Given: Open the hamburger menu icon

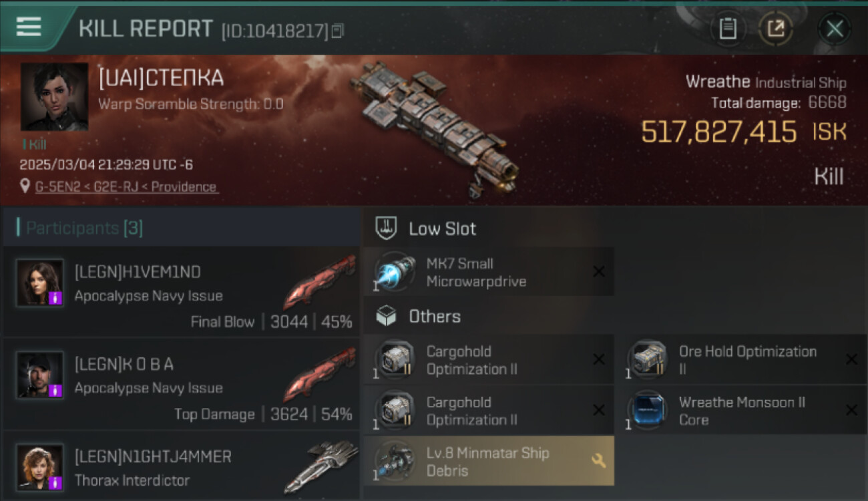Looking at the screenshot, I should (x=29, y=27).
